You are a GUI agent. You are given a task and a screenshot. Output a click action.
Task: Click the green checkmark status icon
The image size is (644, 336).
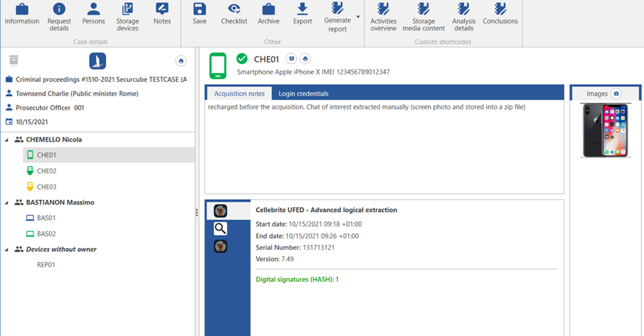242,58
